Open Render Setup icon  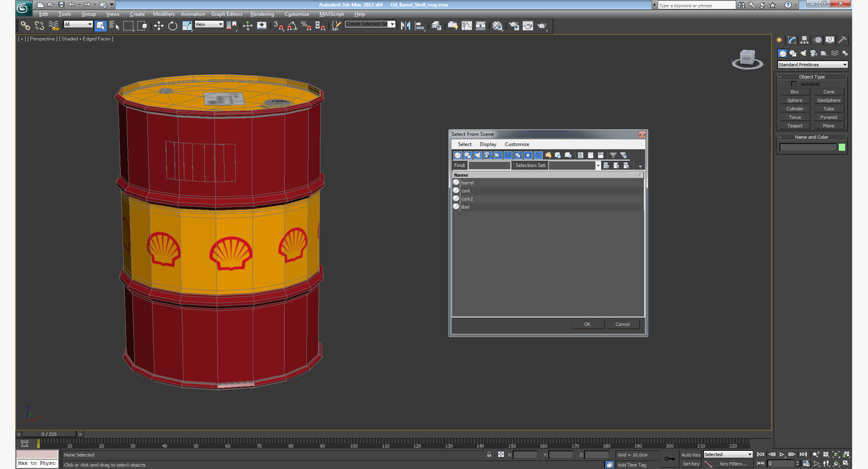(x=514, y=26)
